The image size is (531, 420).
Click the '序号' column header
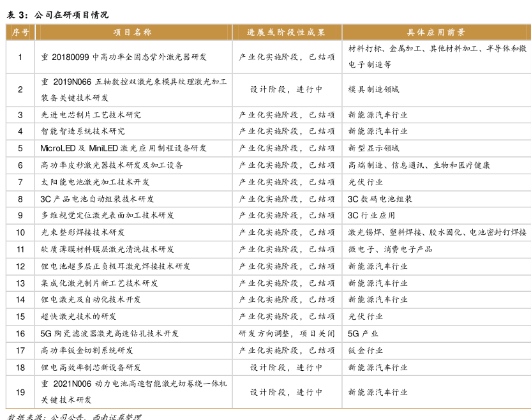click(20, 33)
